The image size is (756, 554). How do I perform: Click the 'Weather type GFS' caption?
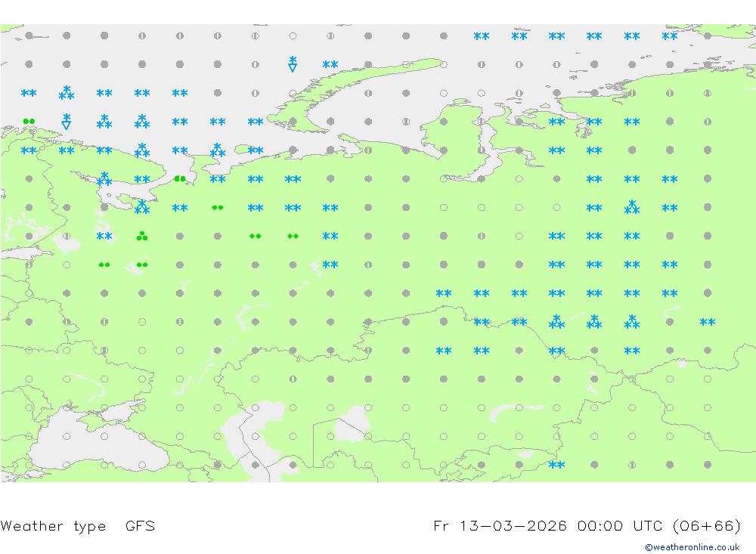point(78,525)
